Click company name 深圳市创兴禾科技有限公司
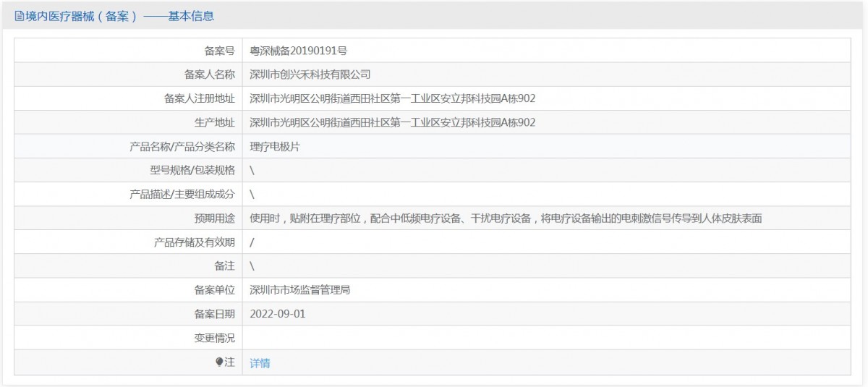Screen dimensions: 868x387 tap(310, 75)
